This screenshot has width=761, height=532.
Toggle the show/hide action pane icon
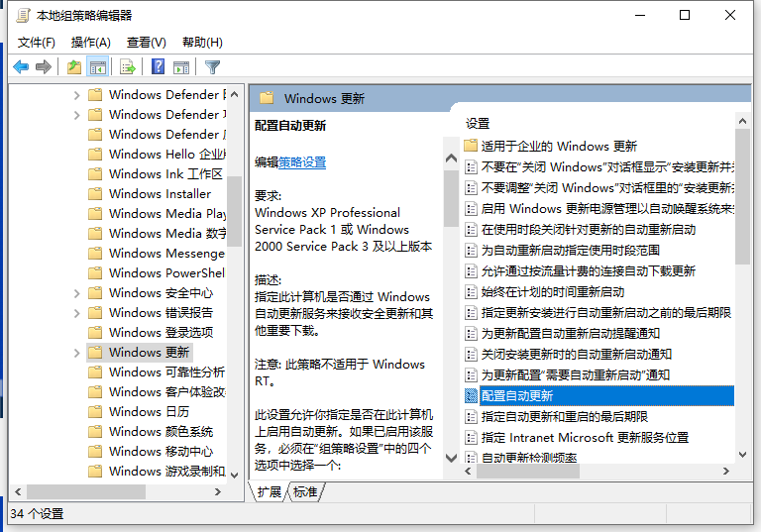tap(181, 67)
